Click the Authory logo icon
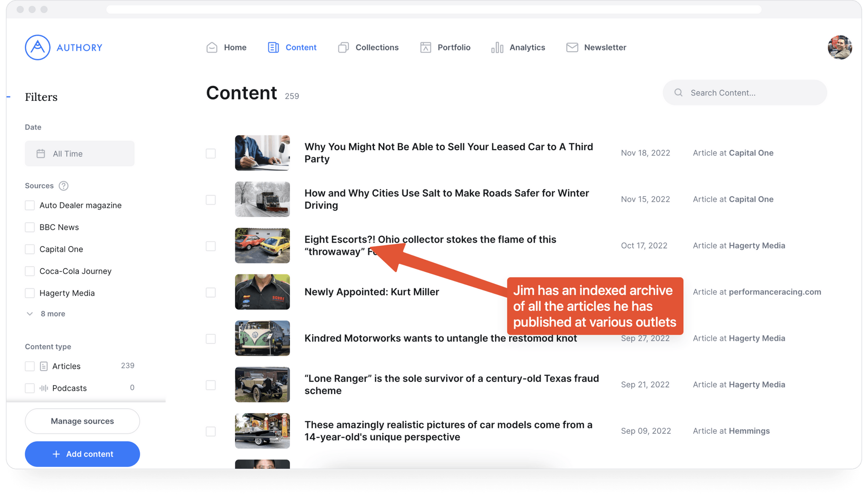The height and width of the screenshot is (499, 868). (36, 47)
